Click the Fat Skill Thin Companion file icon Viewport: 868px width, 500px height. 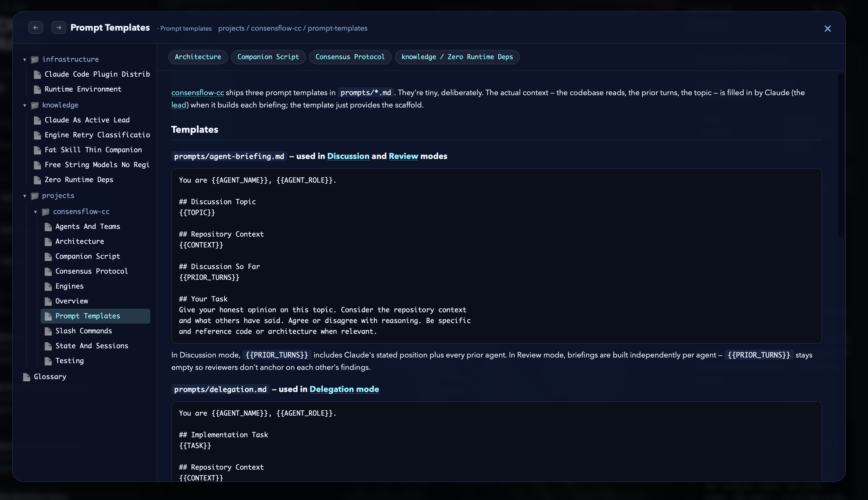tap(38, 150)
